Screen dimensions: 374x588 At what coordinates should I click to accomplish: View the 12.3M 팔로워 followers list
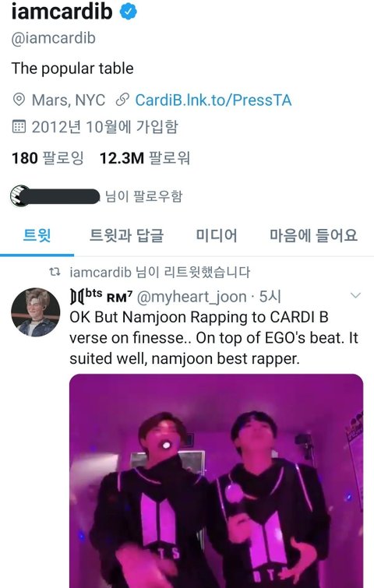pyautogui.click(x=145, y=158)
